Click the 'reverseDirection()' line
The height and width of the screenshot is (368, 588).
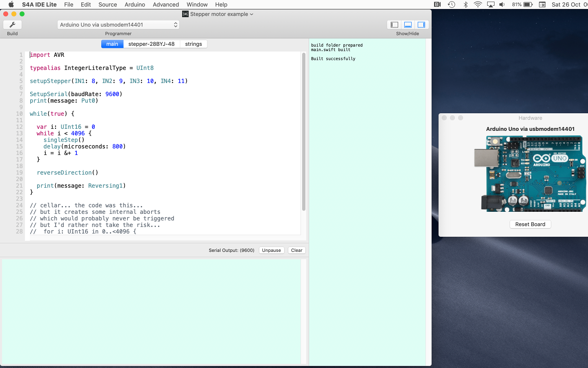(x=67, y=173)
